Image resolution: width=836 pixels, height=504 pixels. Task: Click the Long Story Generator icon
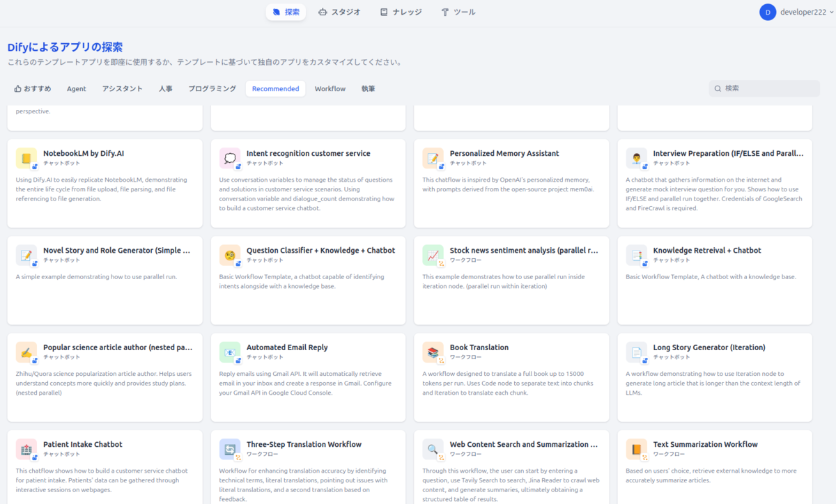click(637, 352)
